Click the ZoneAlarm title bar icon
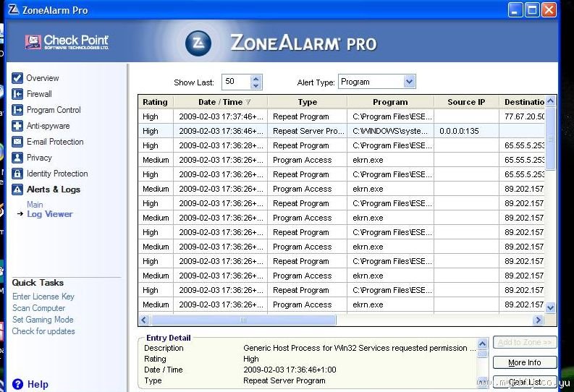Image resolution: width=574 pixels, height=392 pixels. point(13,9)
